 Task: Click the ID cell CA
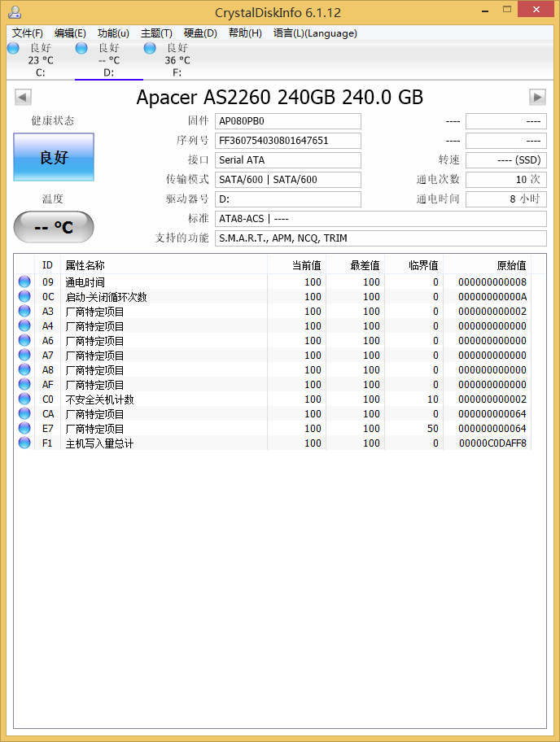[x=48, y=414]
